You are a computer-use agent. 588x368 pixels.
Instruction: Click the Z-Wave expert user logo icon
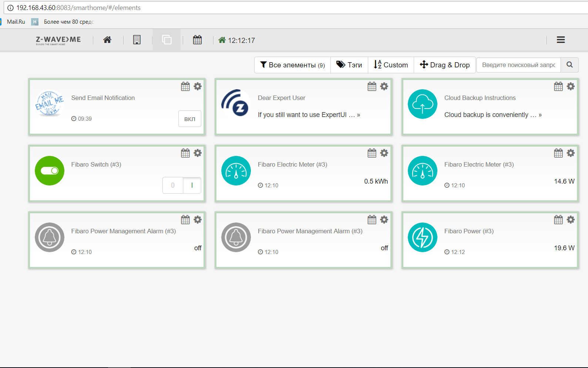tap(236, 103)
